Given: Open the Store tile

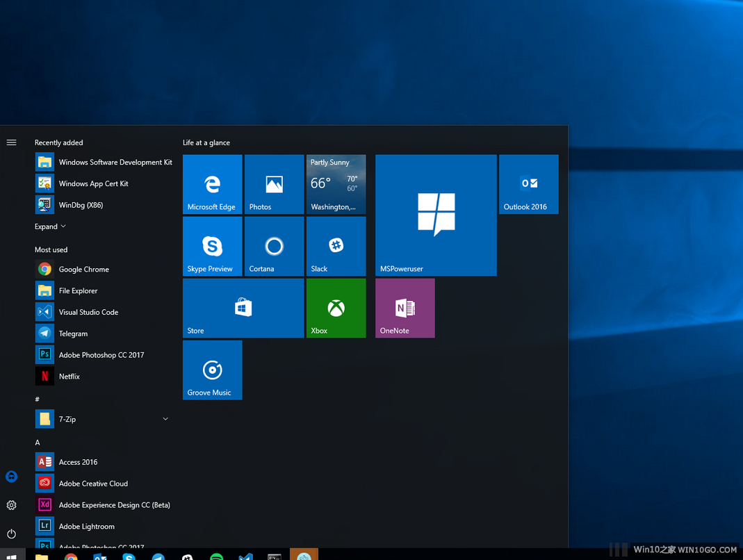Looking at the screenshot, I should click(243, 308).
